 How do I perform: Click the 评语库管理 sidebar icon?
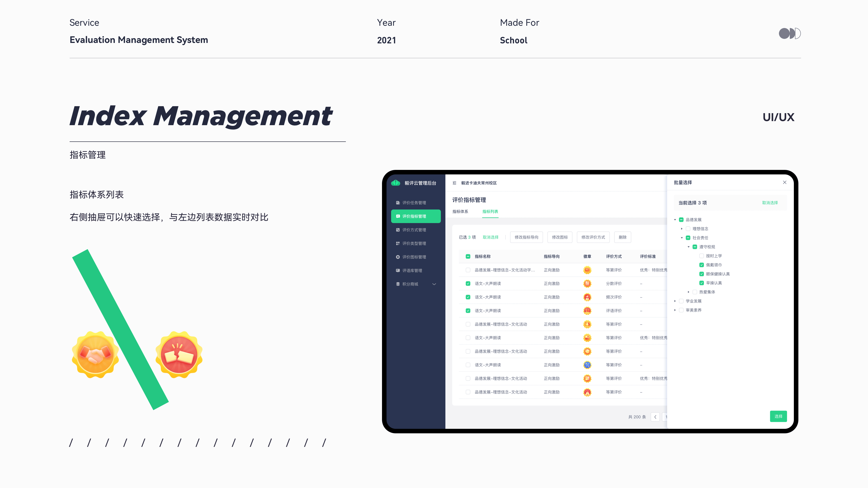[x=398, y=270]
